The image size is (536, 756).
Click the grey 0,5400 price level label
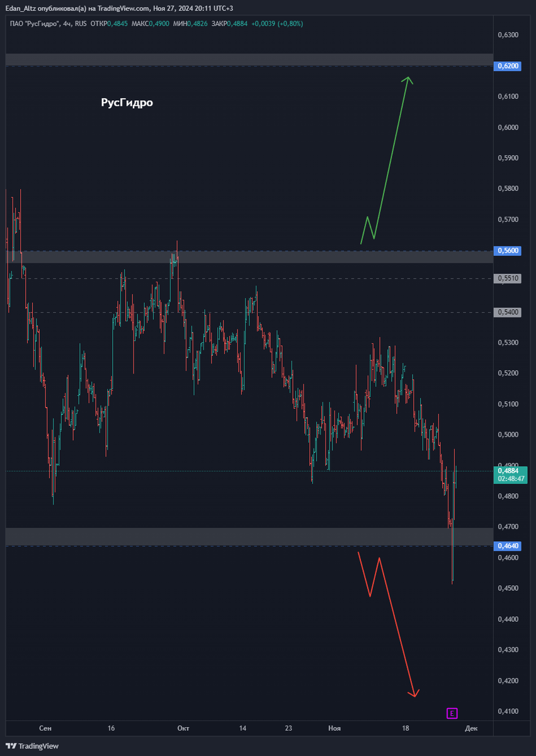pos(508,312)
